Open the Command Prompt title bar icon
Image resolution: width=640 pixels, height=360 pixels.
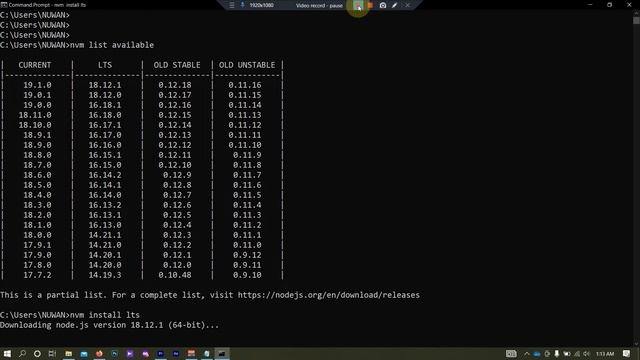pos(4,5)
